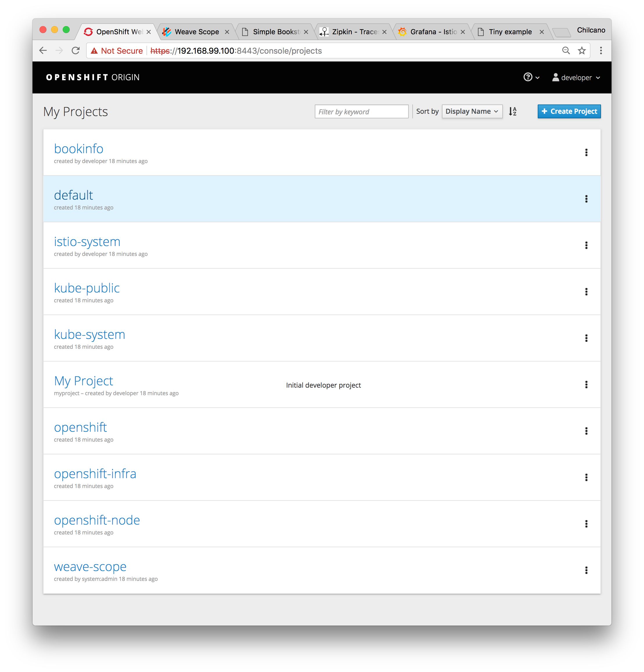644x672 pixels.
Task: Click the new tab button
Action: click(x=561, y=32)
